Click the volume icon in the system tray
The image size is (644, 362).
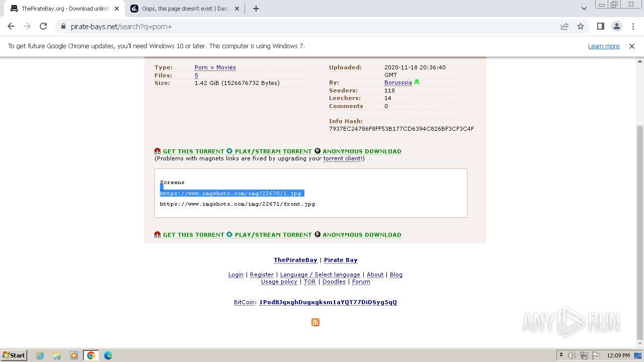[572, 355]
